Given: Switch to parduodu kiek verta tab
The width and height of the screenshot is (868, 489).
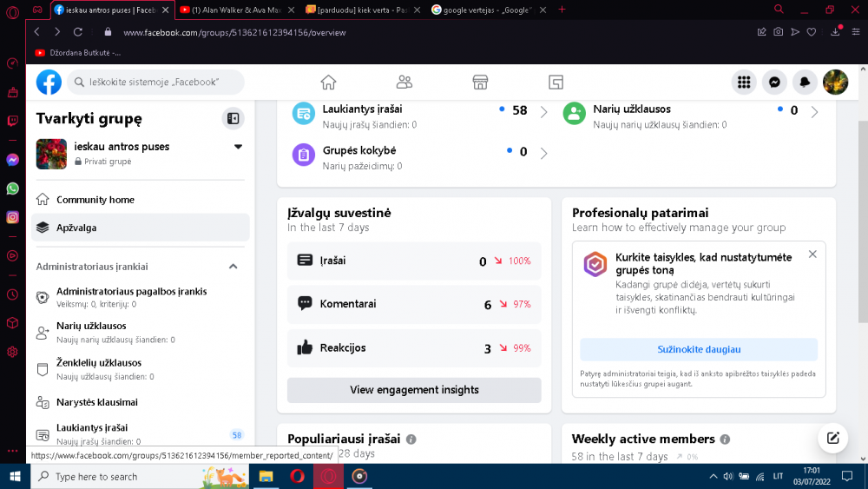Looking at the screenshot, I should [363, 10].
